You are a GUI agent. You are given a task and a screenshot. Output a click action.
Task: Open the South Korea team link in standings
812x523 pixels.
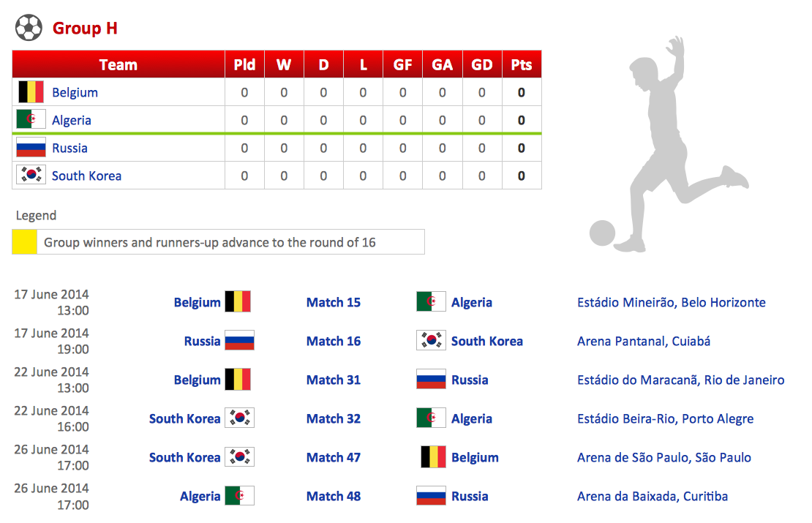86,176
